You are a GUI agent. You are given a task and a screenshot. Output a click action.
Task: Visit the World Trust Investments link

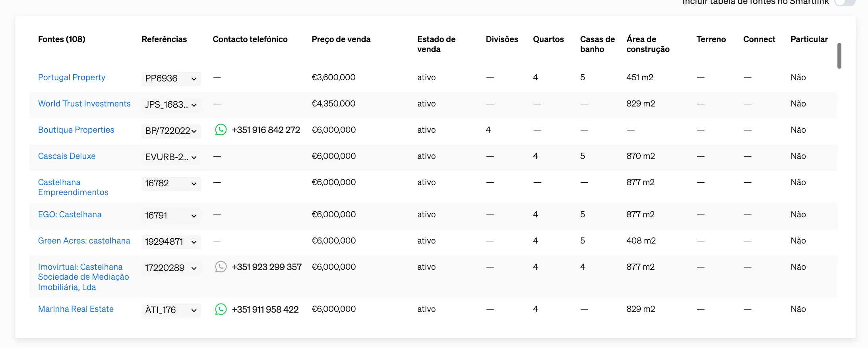(x=84, y=104)
